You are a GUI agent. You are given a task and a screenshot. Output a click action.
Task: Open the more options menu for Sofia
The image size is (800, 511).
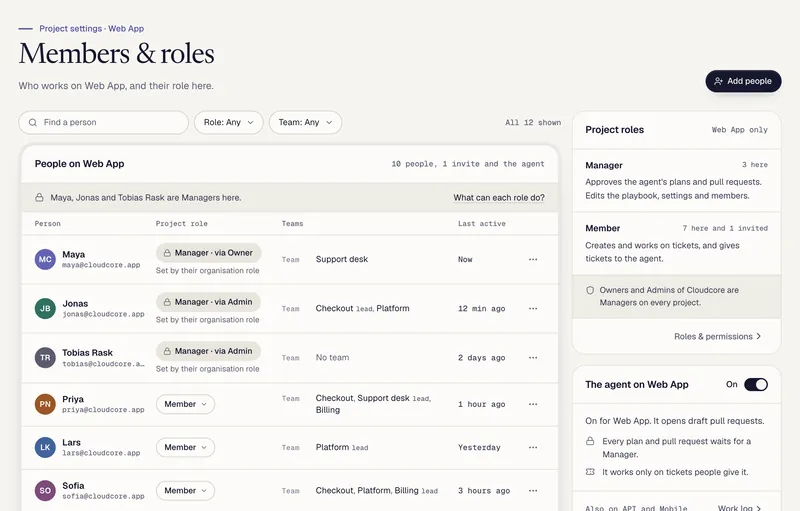[533, 491]
